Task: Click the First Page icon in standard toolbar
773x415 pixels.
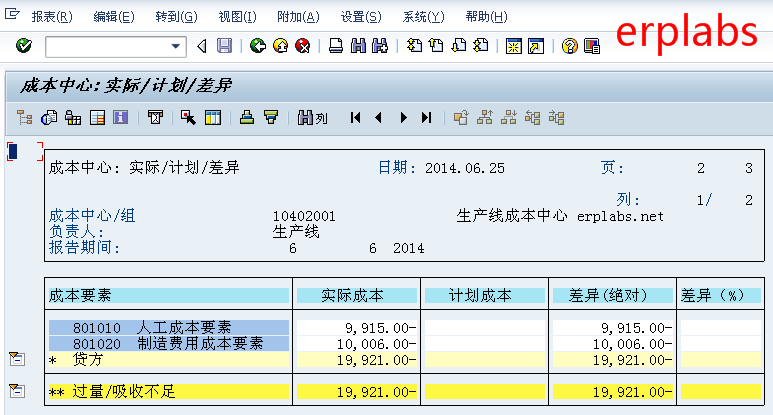Action: coord(414,46)
